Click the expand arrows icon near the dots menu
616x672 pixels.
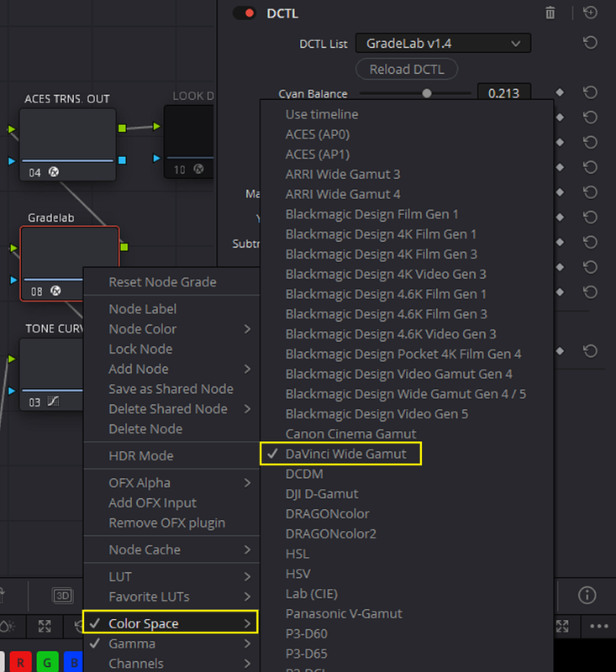(562, 626)
